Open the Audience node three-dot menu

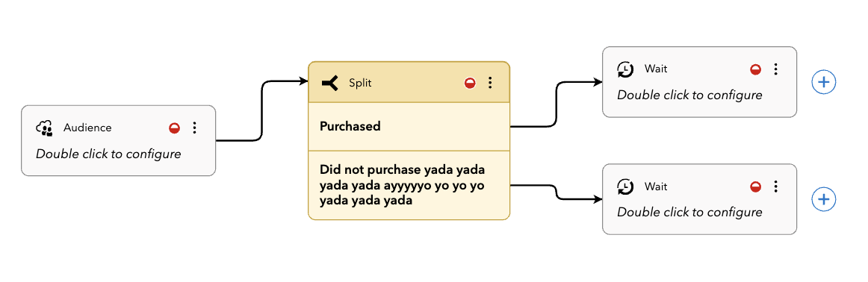(194, 128)
